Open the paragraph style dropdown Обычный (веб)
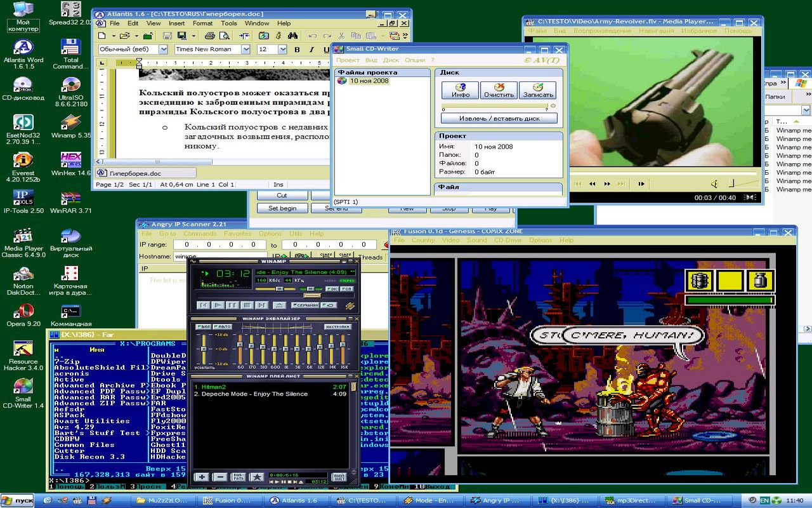The width and height of the screenshot is (812, 508). tap(163, 50)
